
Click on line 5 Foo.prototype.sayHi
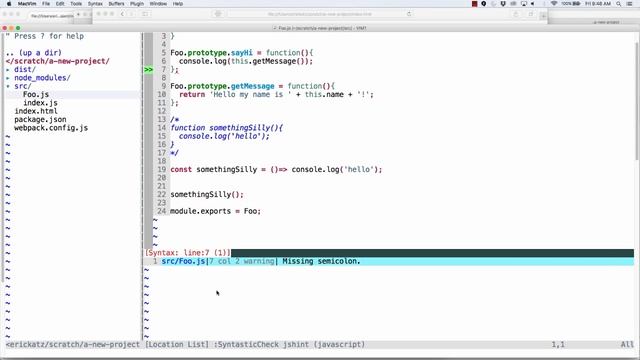point(242,53)
